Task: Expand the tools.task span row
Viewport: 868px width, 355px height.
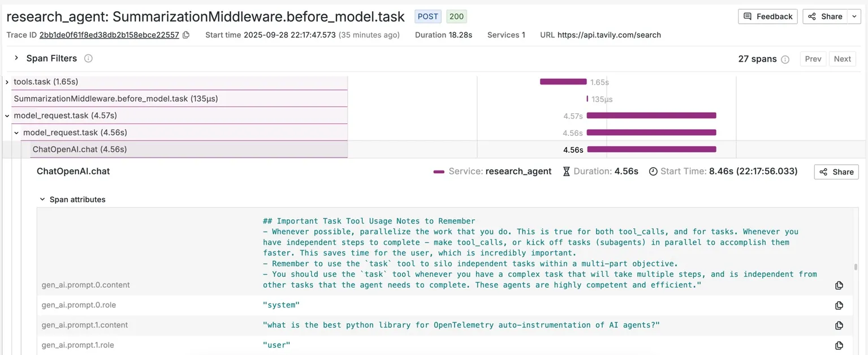Action: coord(7,82)
